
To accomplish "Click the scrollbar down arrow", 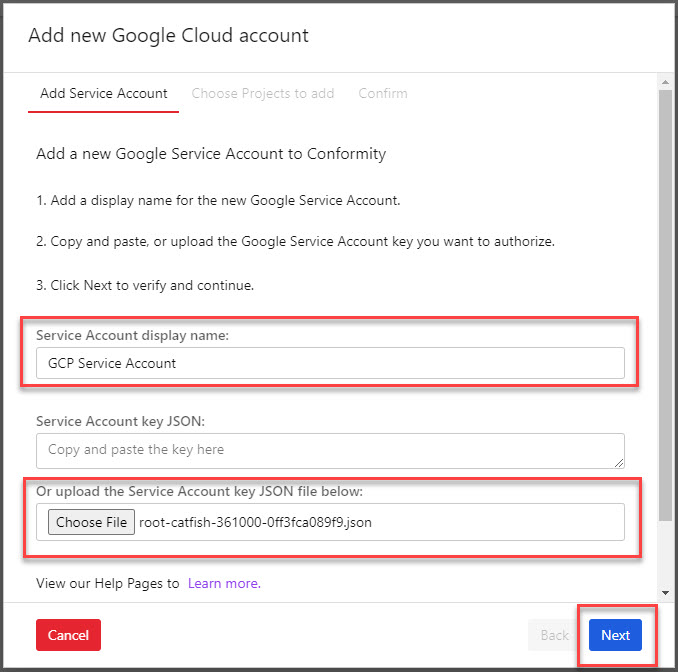I will (x=665, y=593).
